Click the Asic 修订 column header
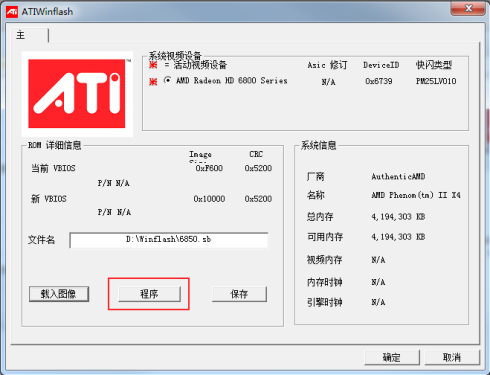This screenshot has height=375, width=490. coord(327,65)
